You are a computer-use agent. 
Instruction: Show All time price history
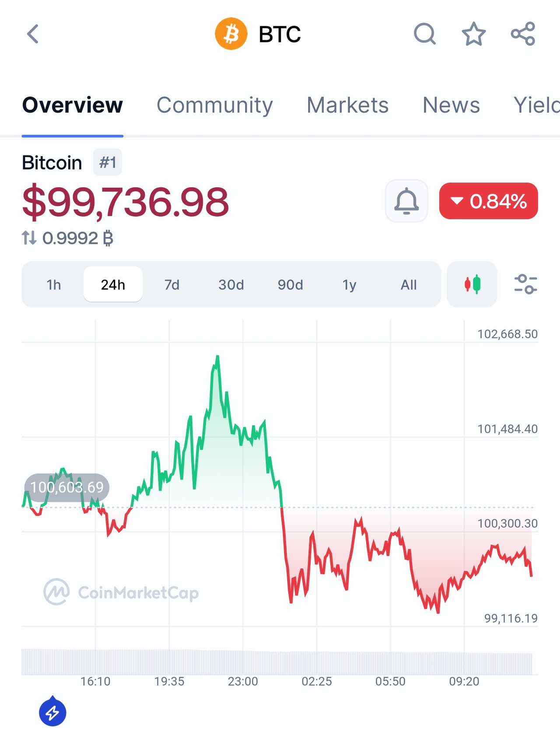pos(409,285)
